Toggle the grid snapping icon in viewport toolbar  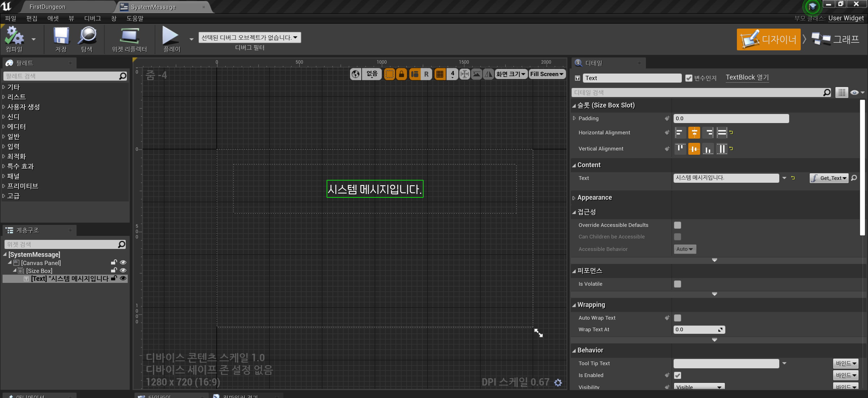pyautogui.click(x=440, y=74)
